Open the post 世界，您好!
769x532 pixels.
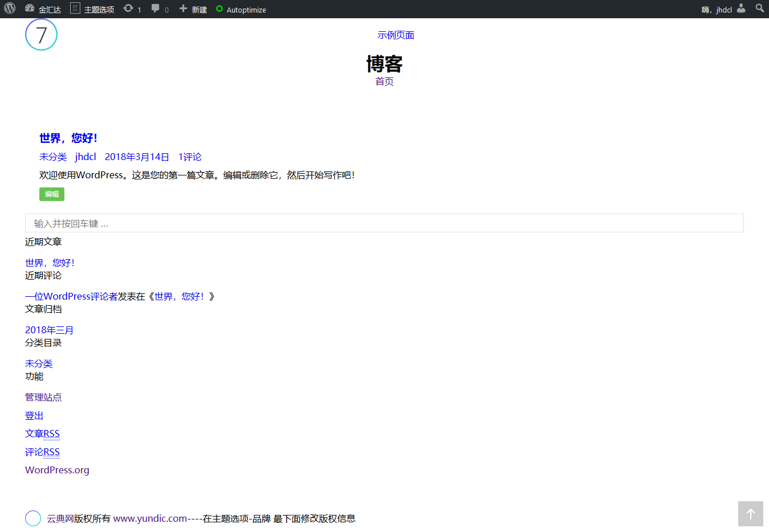(x=68, y=138)
